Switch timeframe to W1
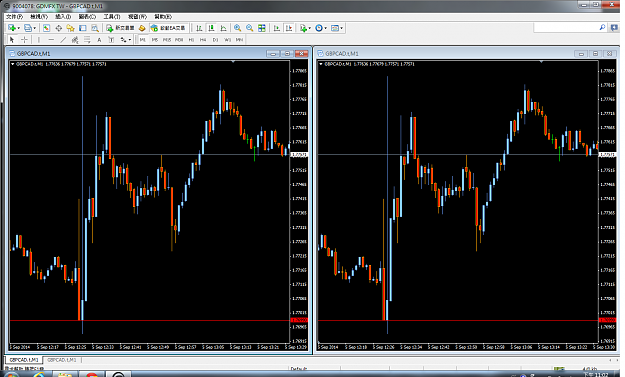The width and height of the screenshot is (625, 377). click(x=228, y=39)
